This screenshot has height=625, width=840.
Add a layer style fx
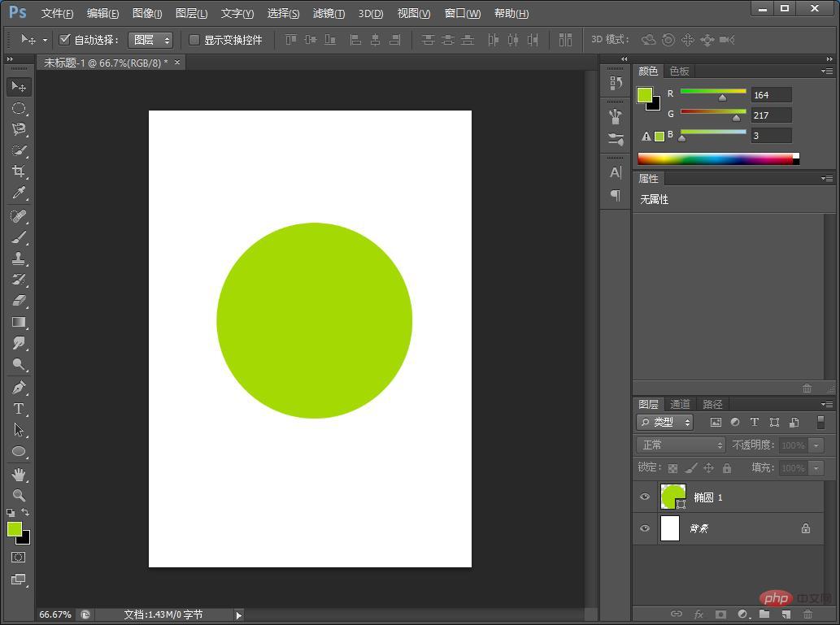[x=699, y=614]
